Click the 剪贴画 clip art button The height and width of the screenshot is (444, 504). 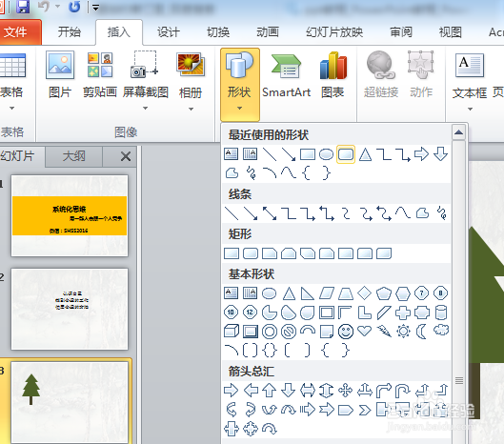tap(100, 75)
